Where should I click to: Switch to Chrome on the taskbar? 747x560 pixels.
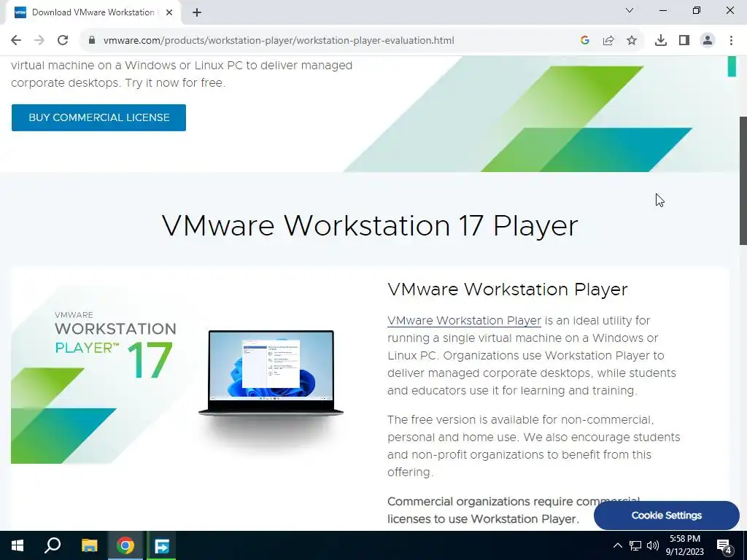[x=125, y=545]
